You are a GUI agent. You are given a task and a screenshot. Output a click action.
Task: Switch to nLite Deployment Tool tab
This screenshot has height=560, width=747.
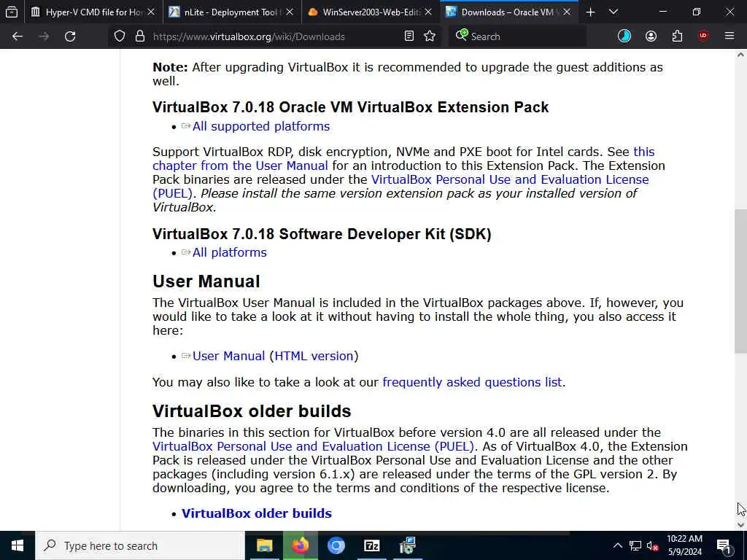(x=232, y=12)
